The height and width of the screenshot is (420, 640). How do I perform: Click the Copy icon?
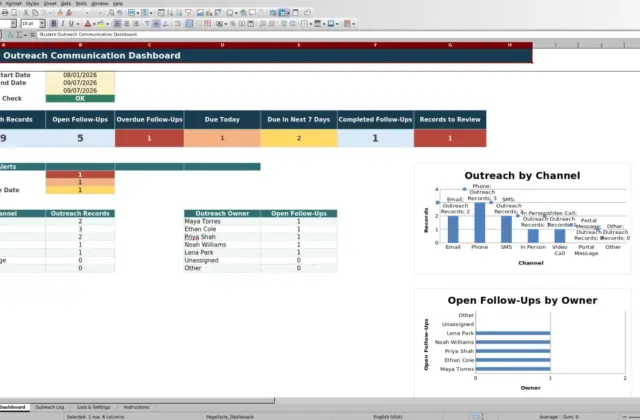point(35,13)
